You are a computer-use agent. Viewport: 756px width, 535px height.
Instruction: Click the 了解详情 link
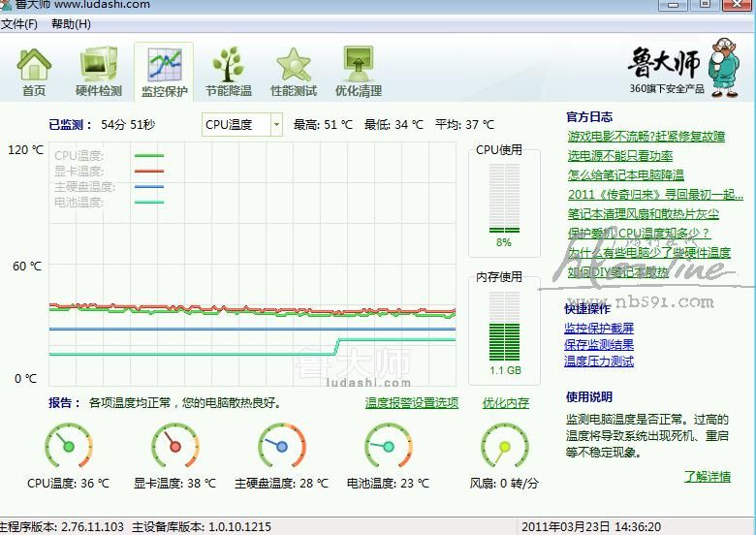point(707,477)
